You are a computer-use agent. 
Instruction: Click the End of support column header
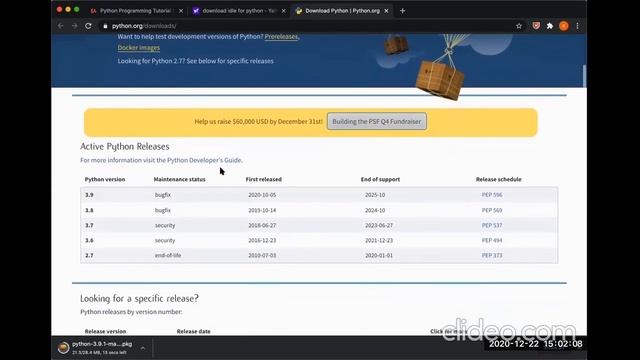point(380,179)
